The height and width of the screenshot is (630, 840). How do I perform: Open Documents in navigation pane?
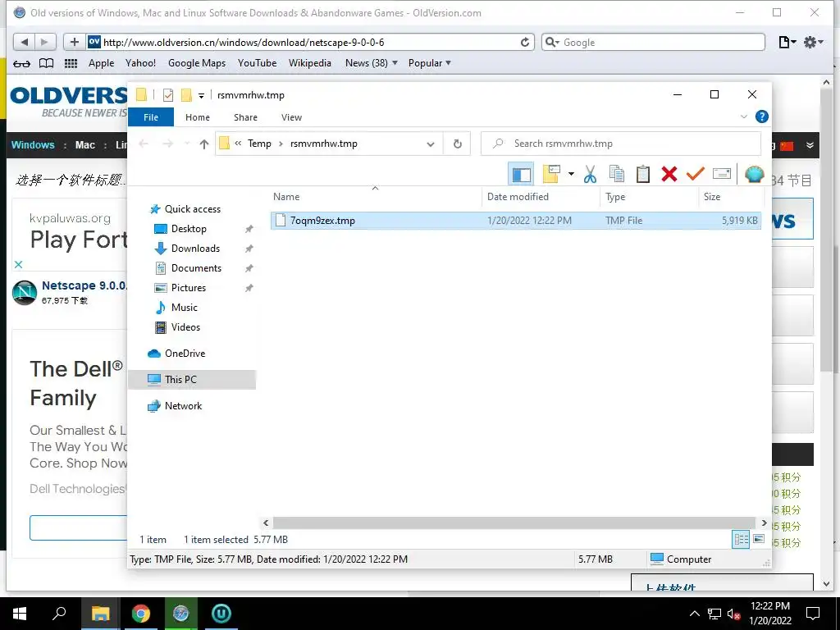(x=188, y=268)
